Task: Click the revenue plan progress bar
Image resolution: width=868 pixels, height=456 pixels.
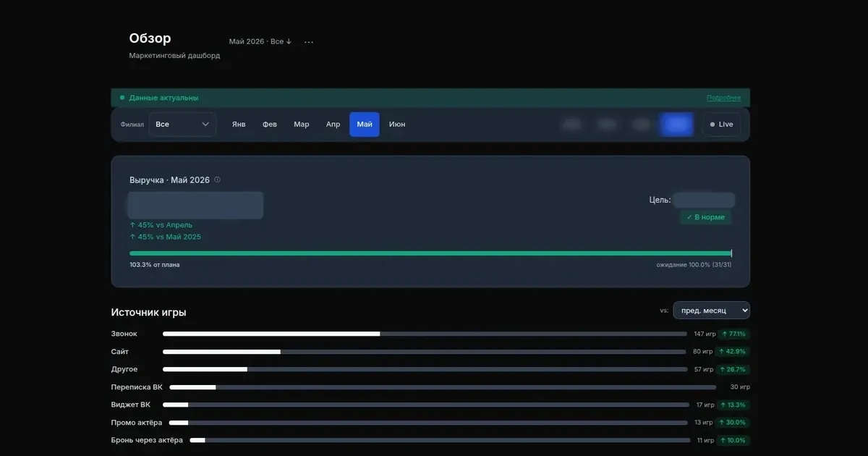Action: 430,253
